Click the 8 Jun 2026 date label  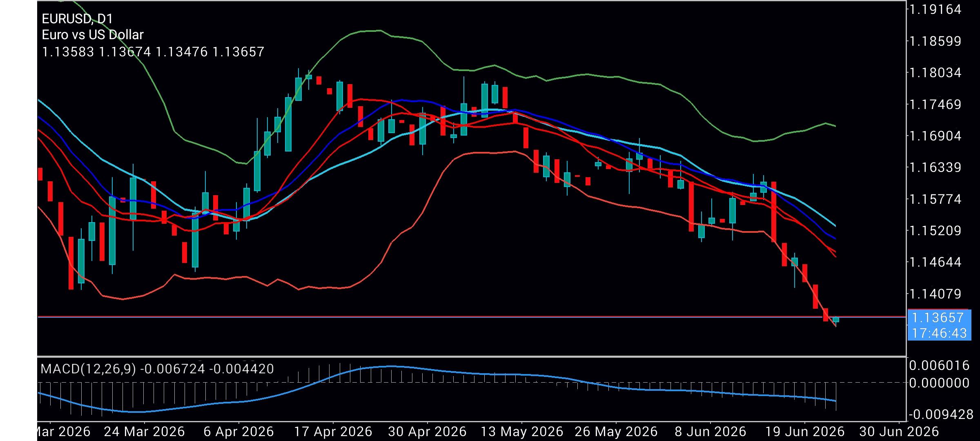[710, 432]
